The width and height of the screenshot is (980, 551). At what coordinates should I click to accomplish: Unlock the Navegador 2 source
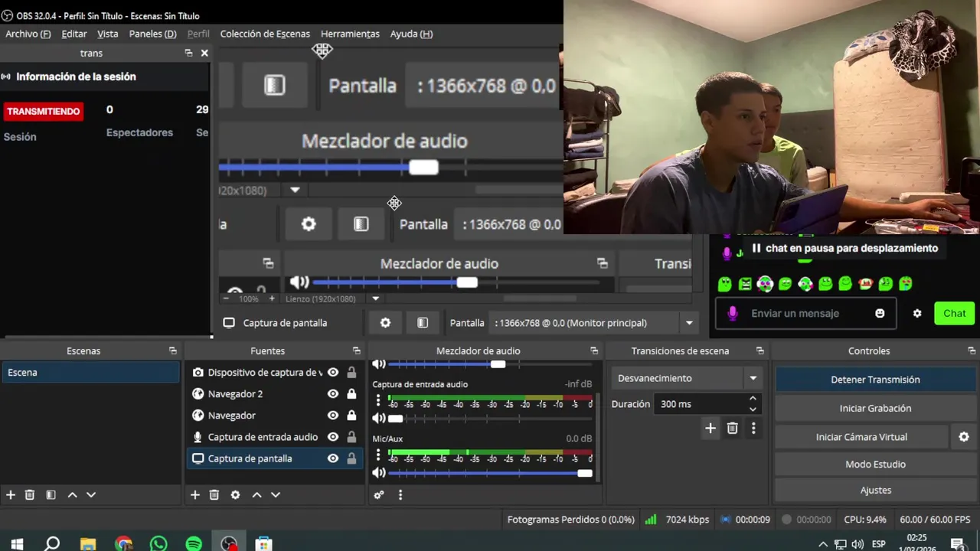(x=351, y=394)
